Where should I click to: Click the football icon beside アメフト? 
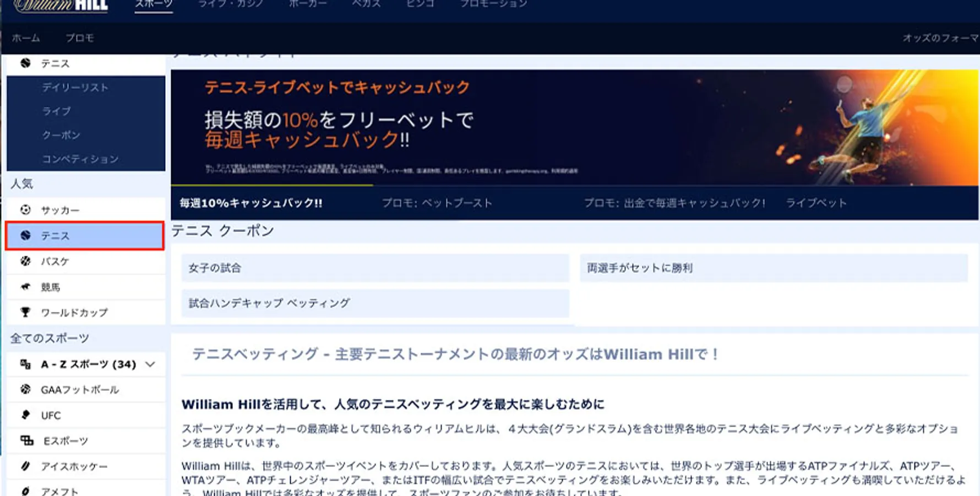[25, 490]
